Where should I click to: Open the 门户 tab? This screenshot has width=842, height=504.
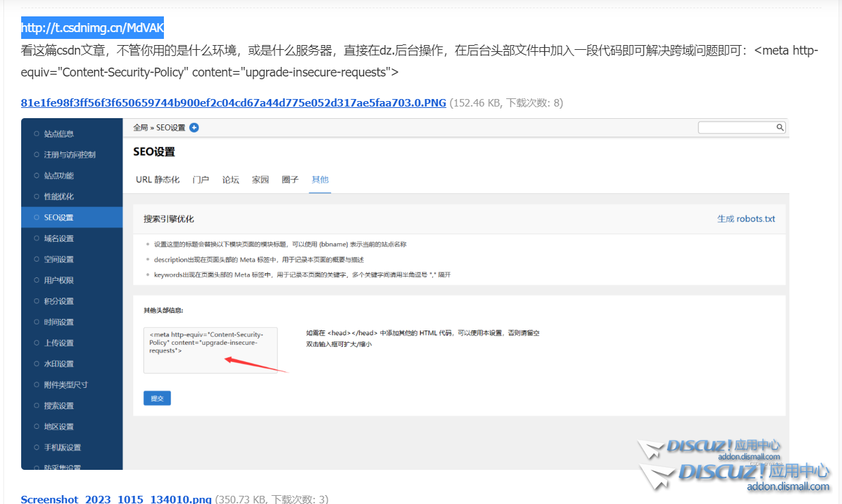[201, 180]
